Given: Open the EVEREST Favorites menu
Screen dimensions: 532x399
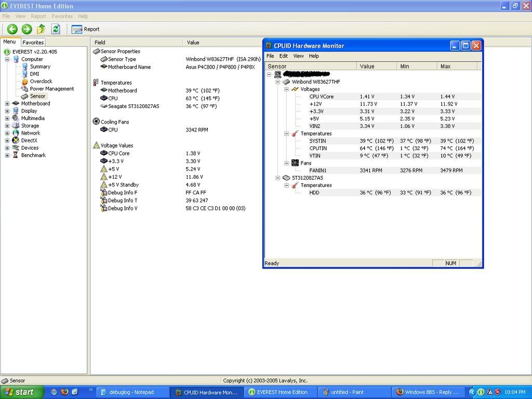Looking at the screenshot, I should (x=62, y=16).
